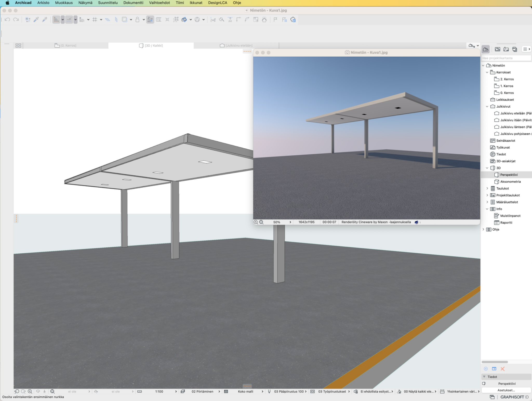Click the rendered image in Kuva1.jpg window
This screenshot has width=532, height=401.
[367, 138]
